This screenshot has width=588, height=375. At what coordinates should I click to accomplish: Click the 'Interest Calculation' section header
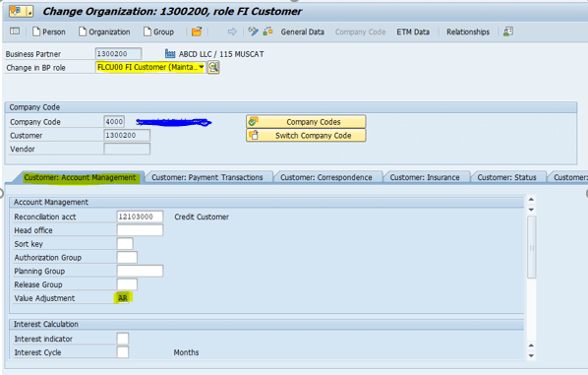(46, 324)
